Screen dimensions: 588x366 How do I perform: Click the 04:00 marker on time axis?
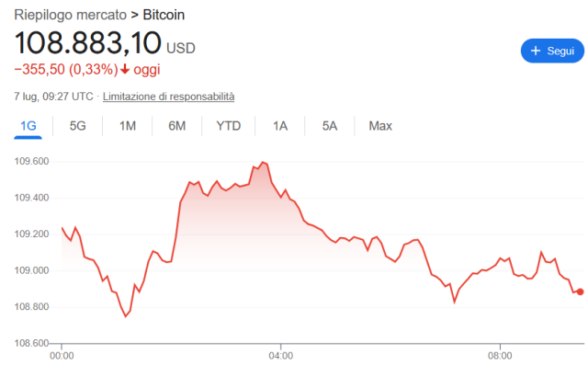coord(281,356)
